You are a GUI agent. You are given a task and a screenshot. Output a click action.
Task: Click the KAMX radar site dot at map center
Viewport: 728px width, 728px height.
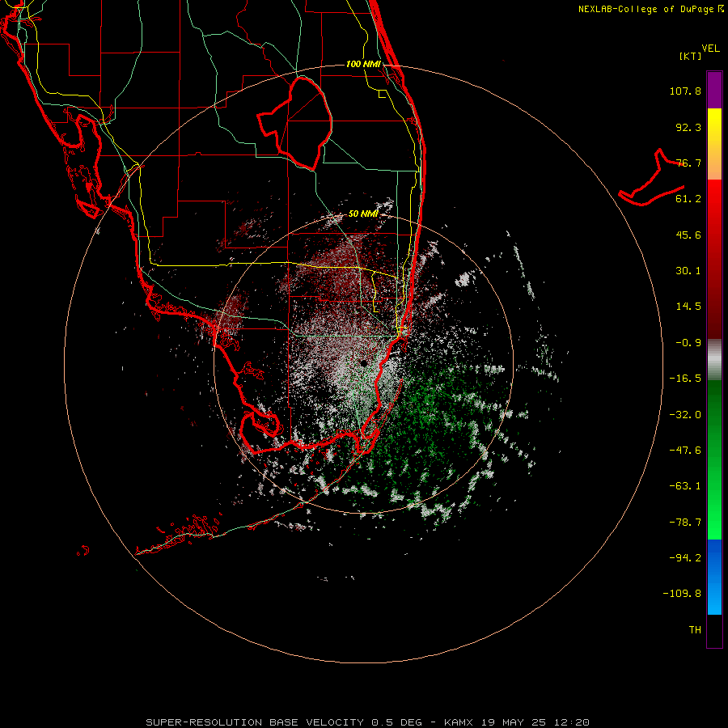point(363,362)
